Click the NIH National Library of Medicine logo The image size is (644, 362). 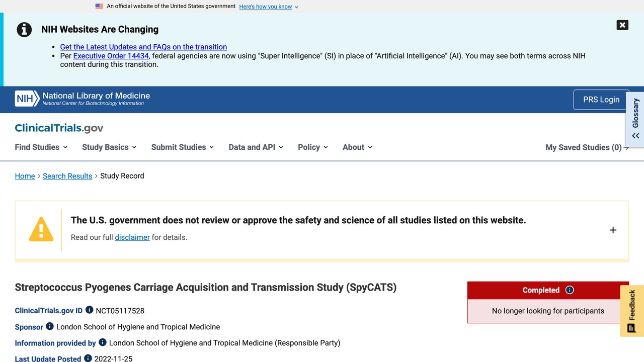click(x=83, y=99)
